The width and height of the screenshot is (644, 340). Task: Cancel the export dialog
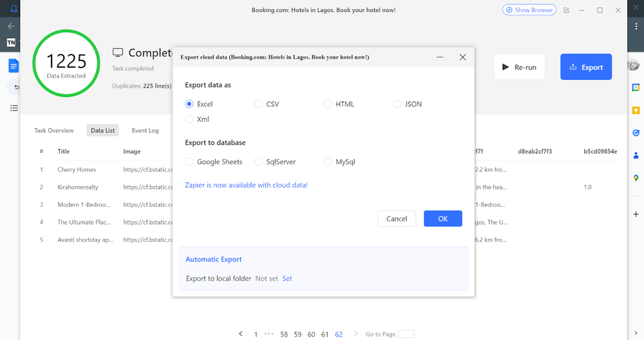click(x=396, y=218)
